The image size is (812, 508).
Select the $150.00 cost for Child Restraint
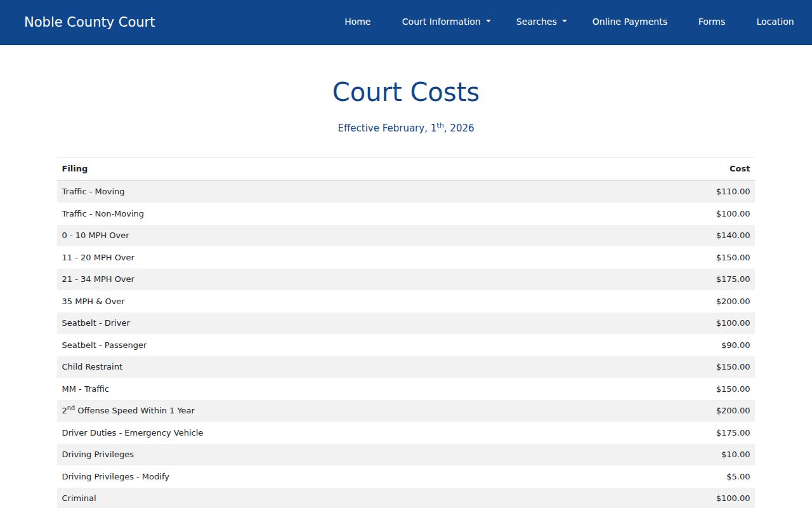pyautogui.click(x=733, y=367)
